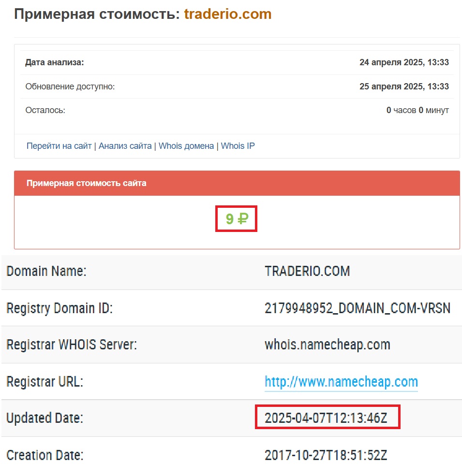Viewport: 462px width, 476px height.
Task: Click the TRADERIO.COM domain name value
Action: tap(307, 271)
